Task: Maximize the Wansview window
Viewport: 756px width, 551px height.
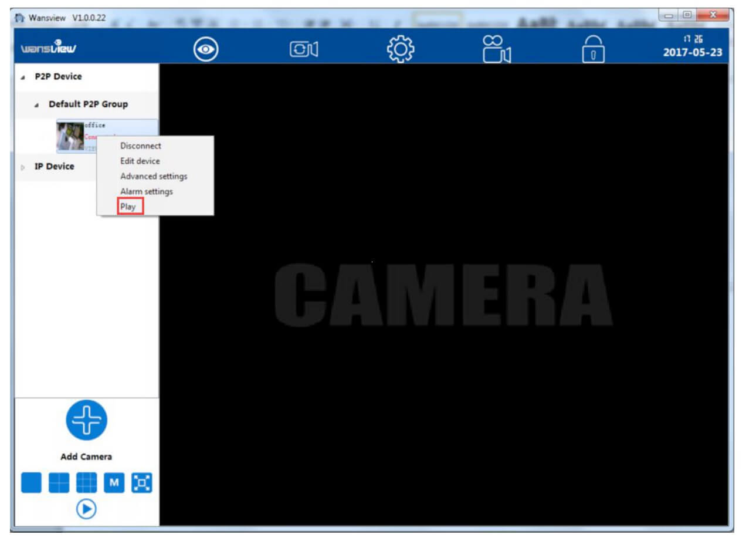Action: tap(687, 15)
